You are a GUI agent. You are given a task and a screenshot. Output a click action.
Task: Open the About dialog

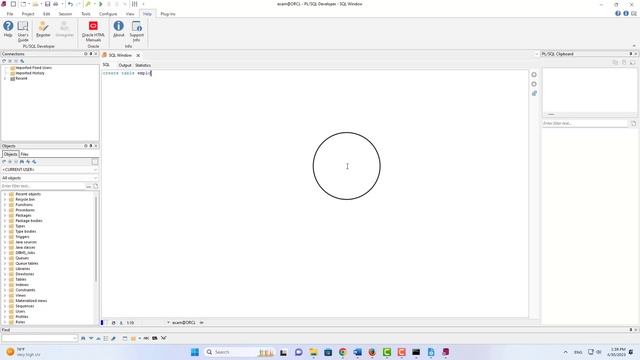click(118, 29)
